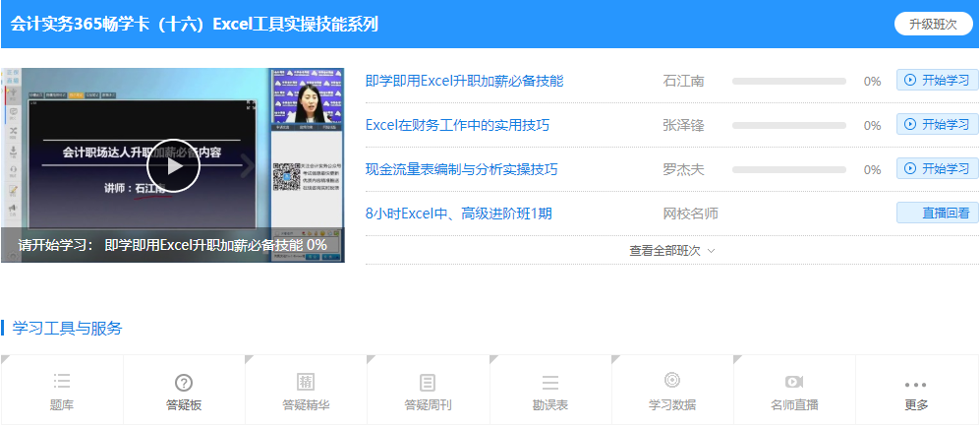Open the 名师直播 camera icon
The height and width of the screenshot is (428, 980).
tap(794, 382)
